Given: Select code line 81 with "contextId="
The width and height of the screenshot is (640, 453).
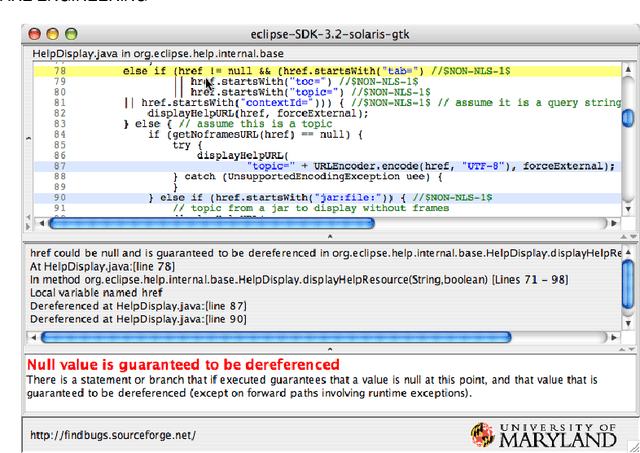Looking at the screenshot, I should coord(327,103).
